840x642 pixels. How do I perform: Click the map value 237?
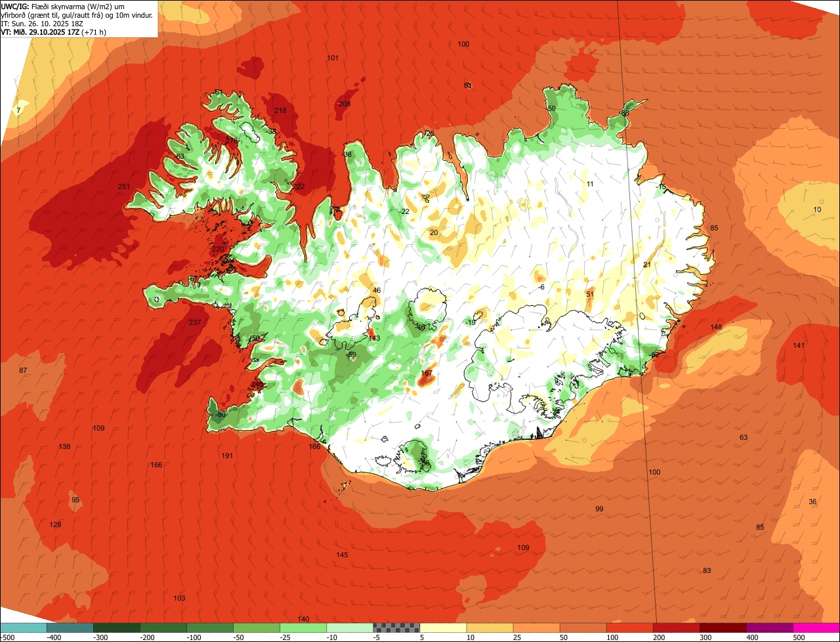pos(195,322)
